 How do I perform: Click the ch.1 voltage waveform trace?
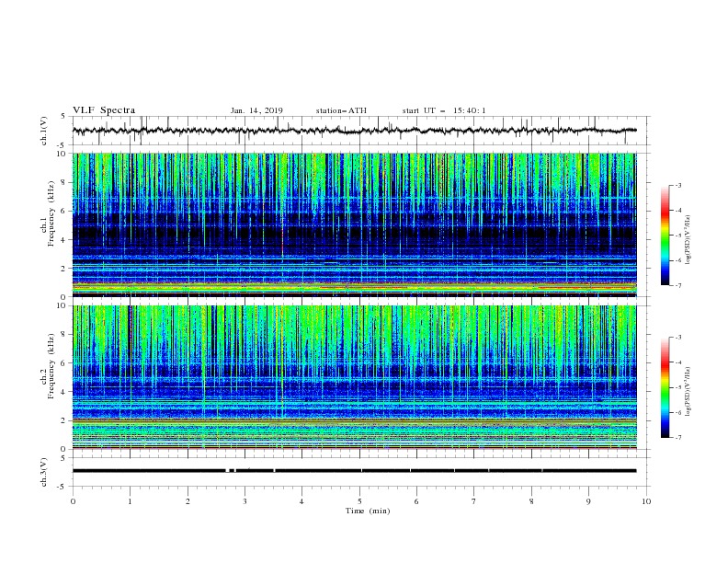point(354,131)
